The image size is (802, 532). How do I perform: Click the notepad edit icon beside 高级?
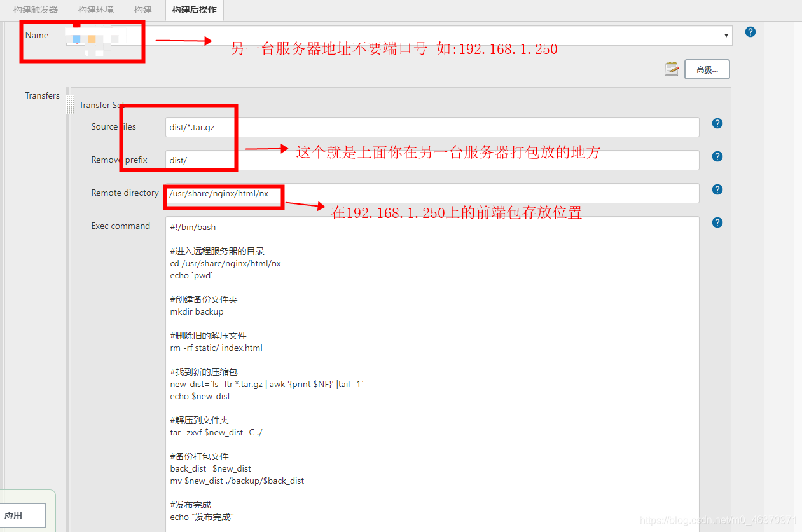click(672, 69)
